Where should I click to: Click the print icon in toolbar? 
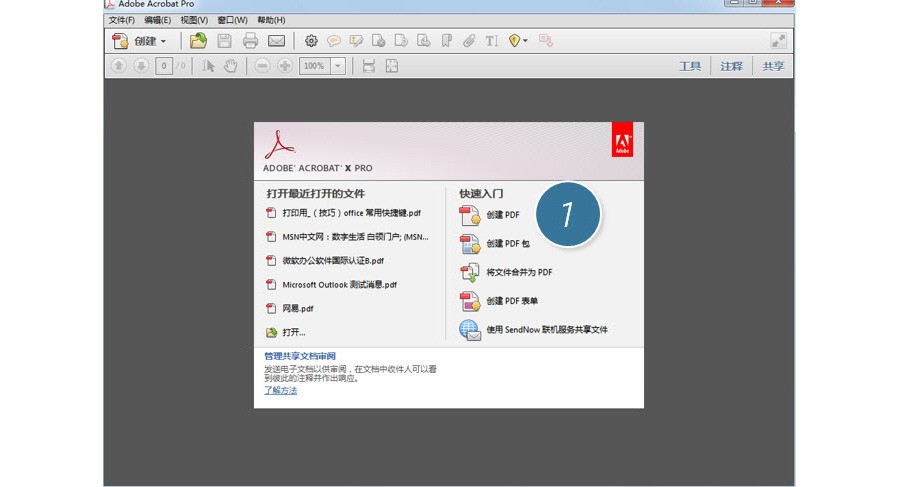[250, 41]
